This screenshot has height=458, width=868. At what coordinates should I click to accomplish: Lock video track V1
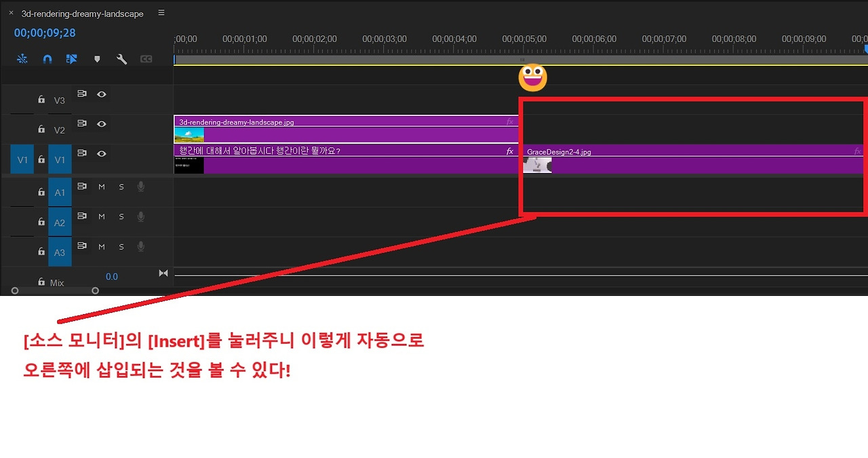tap(41, 159)
